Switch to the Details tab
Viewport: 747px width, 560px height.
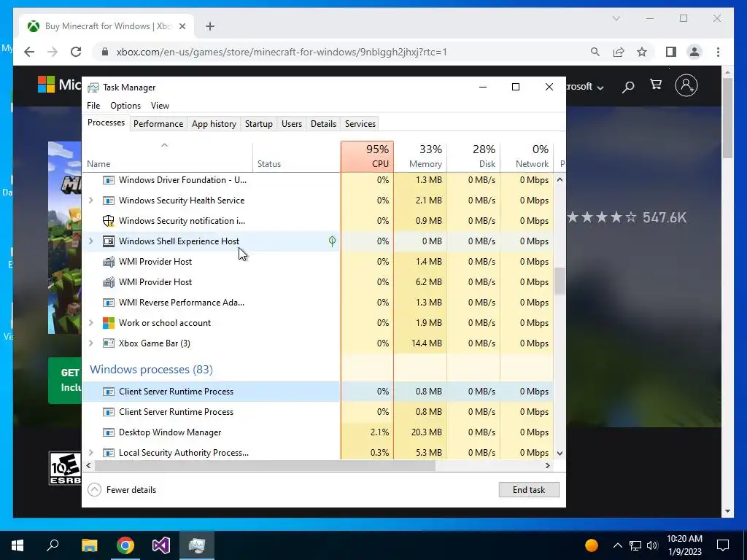[x=323, y=124]
